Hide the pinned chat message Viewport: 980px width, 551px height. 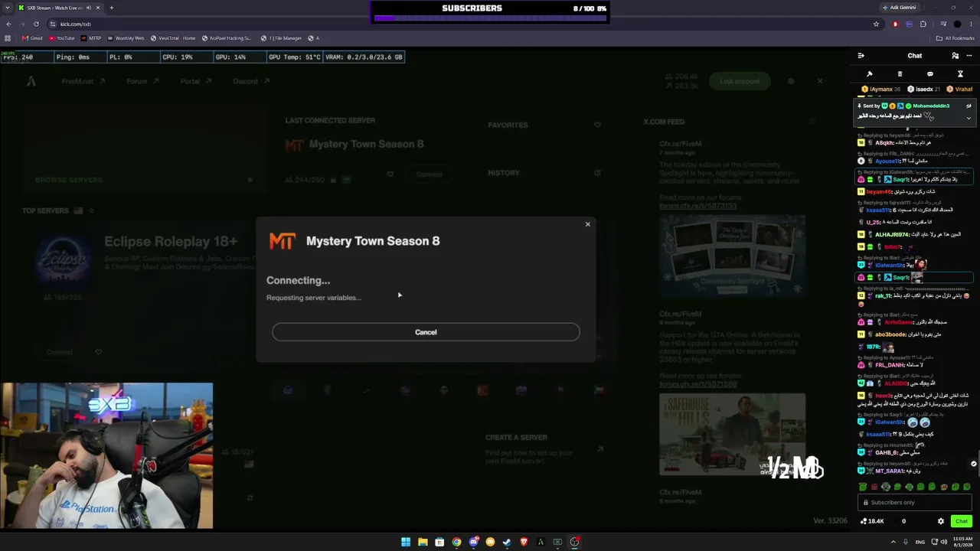(969, 106)
